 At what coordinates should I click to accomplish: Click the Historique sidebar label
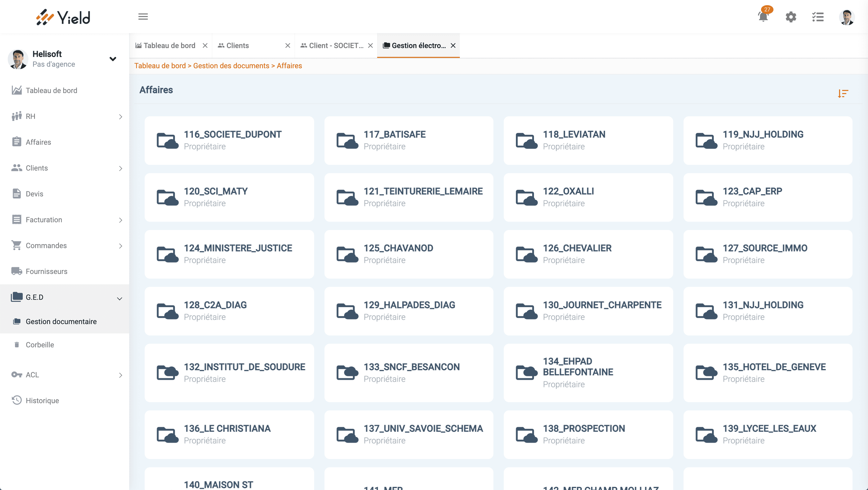[42, 400]
